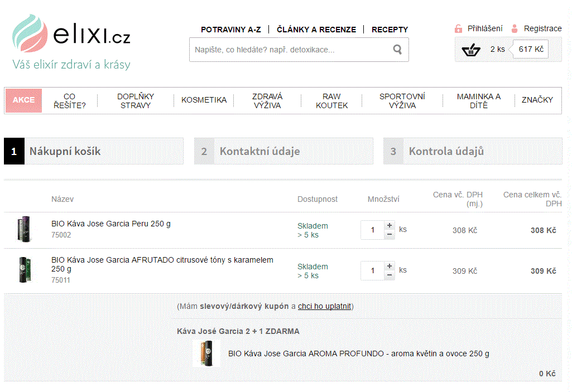Open BIO Káva Jose Garcia AFRUTADO product link
The width and height of the screenshot is (572, 392).
coord(162,264)
